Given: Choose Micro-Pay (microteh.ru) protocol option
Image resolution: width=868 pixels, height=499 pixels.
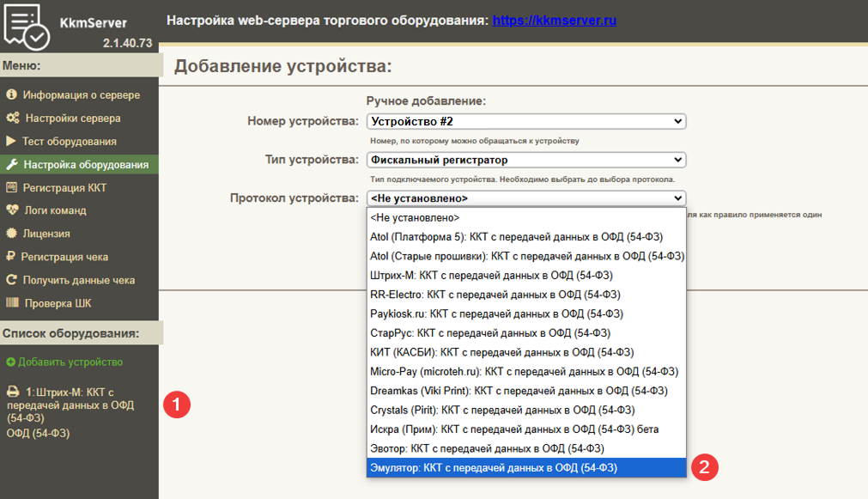Looking at the screenshot, I should point(526,372).
